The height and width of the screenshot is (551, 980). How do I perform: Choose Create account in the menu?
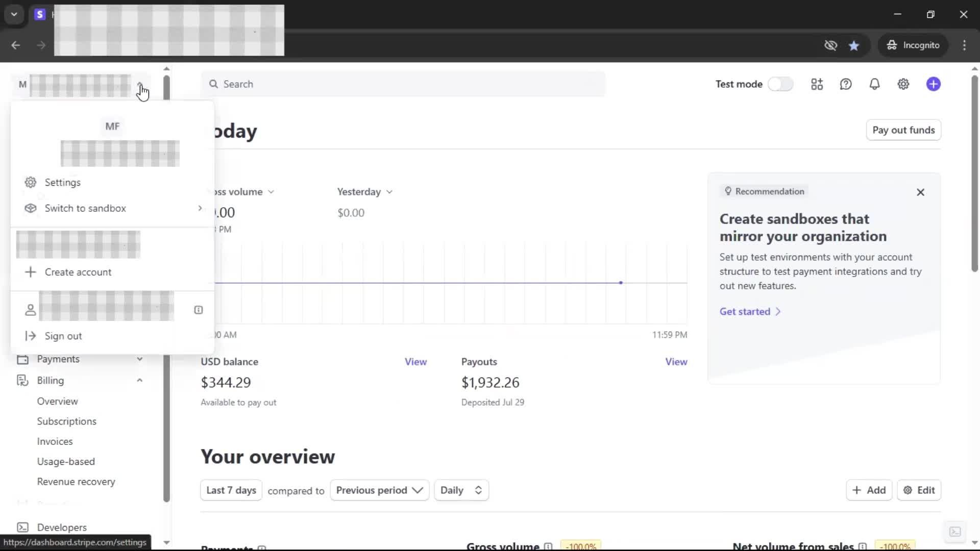click(x=78, y=272)
